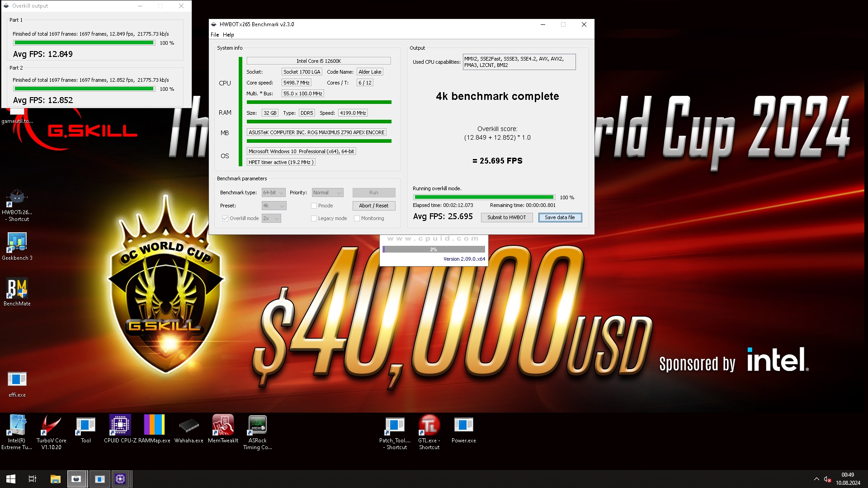Toggle the Pmode checkbox
This screenshot has width=868, height=488.
[x=314, y=206]
